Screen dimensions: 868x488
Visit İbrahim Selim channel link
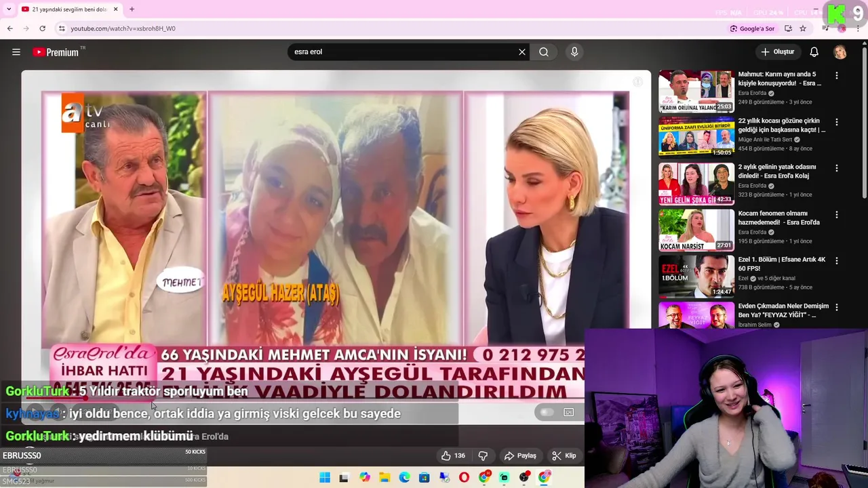(x=755, y=325)
